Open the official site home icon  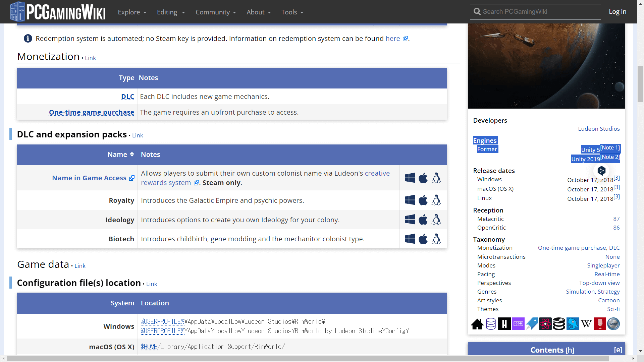tap(477, 324)
